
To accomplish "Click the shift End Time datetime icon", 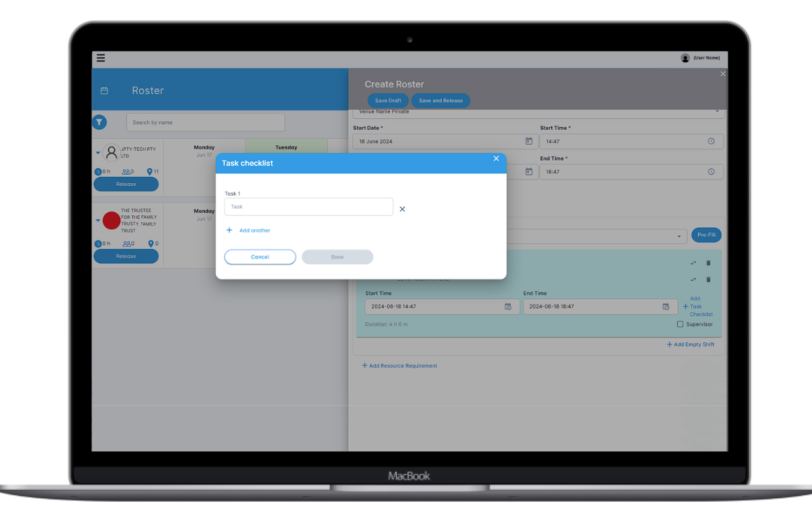I will (666, 307).
